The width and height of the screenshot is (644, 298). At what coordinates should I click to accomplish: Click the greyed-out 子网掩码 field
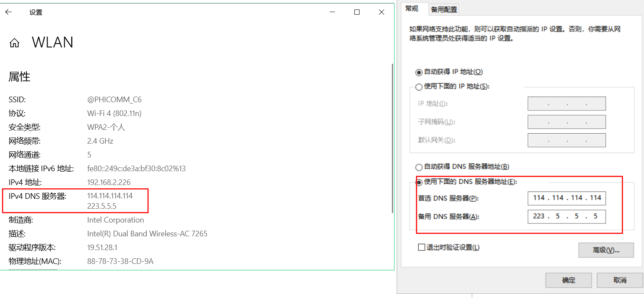click(567, 122)
